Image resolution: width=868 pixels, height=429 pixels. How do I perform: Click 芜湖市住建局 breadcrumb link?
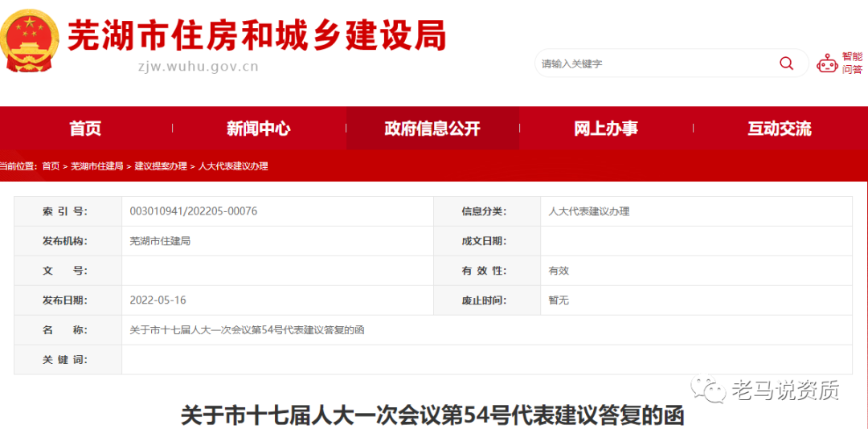[97, 166]
